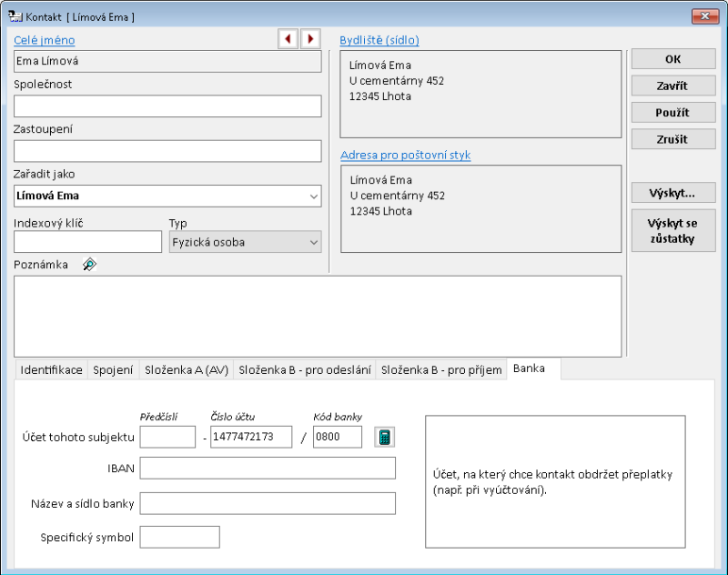Click into the IBAN input field

(268, 468)
